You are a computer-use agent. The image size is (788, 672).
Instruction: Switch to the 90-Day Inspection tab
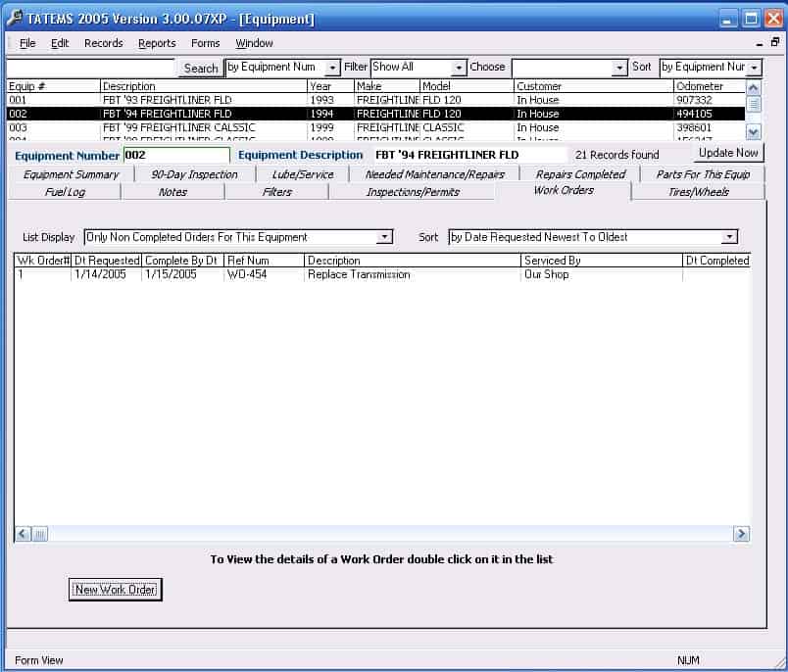click(194, 174)
